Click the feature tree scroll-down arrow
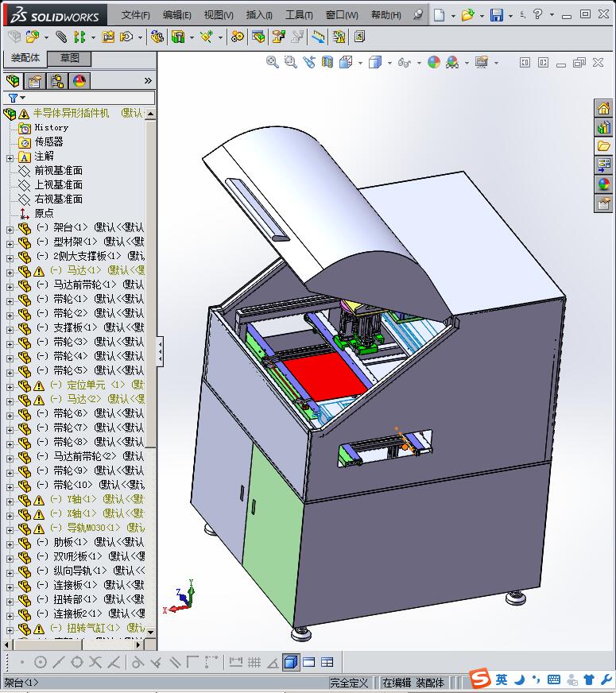Screen dimensions: 616x693 [151, 632]
